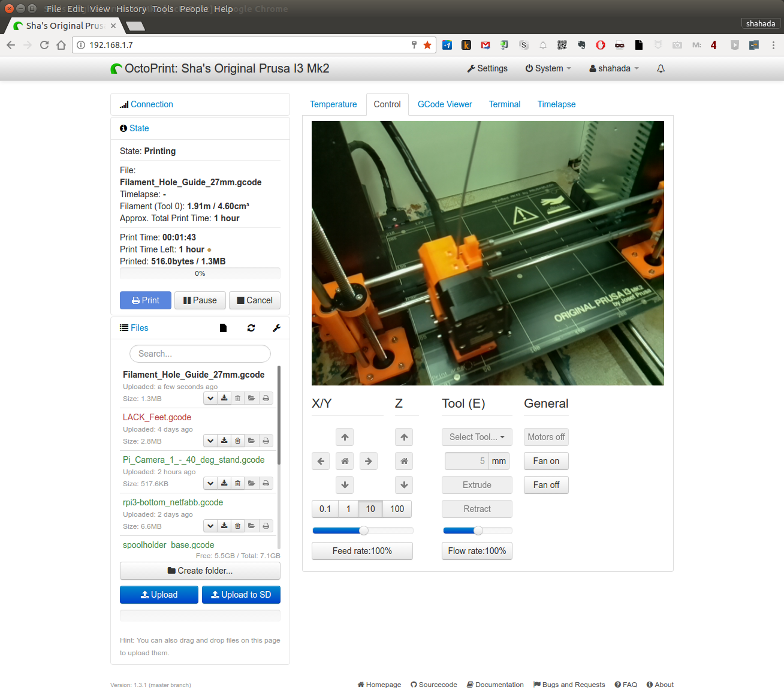
Task: Cancel the current print
Action: coord(255,300)
